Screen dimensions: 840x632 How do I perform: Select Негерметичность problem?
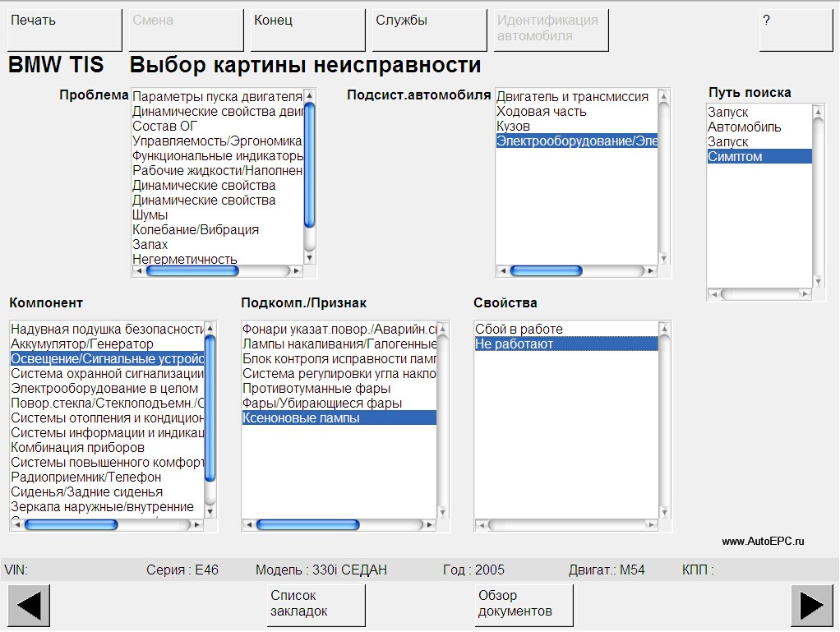pos(218,259)
